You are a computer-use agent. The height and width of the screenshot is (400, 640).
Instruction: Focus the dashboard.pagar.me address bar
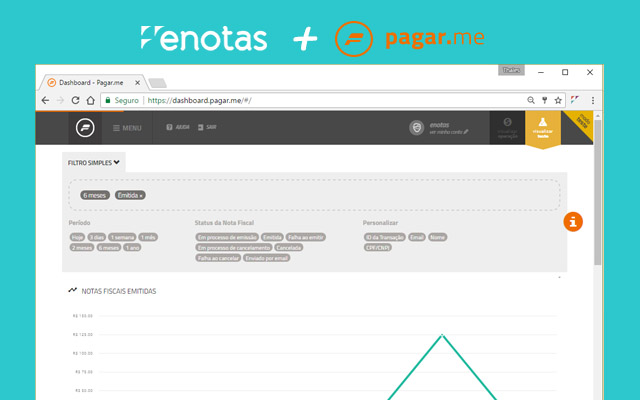click(333, 100)
